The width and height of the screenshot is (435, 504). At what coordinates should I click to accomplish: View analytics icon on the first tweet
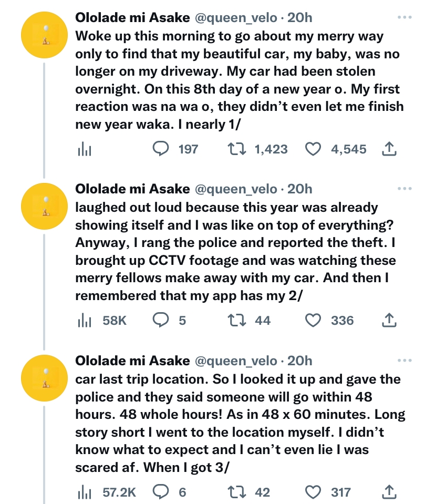point(85,150)
